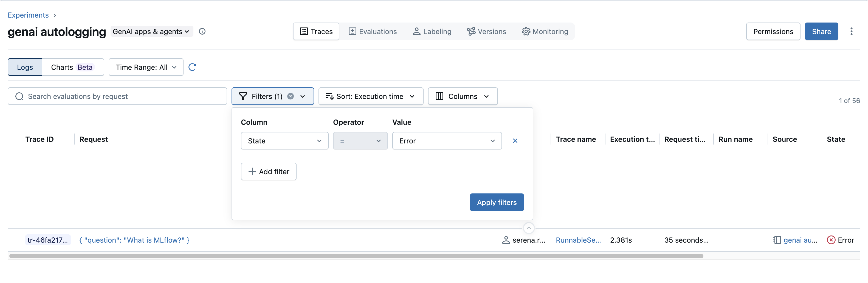Click the Apply filters button
The height and width of the screenshot is (283, 868).
[x=496, y=202]
